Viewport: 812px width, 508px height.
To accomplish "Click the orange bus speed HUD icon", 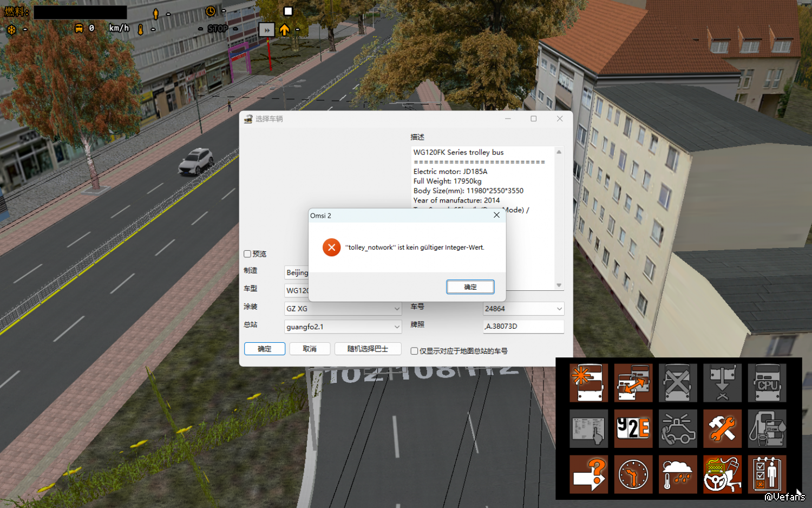I will (79, 28).
